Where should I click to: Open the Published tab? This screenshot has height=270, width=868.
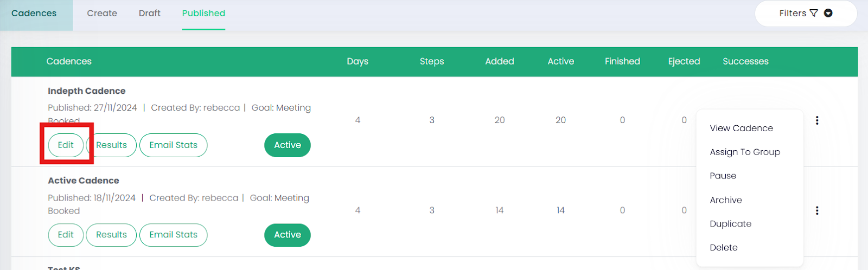(203, 13)
